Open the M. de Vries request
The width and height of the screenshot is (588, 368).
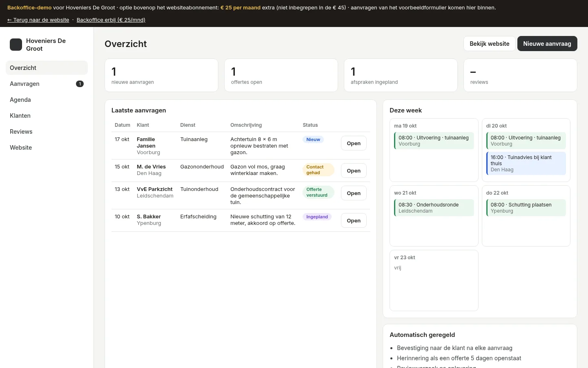tap(354, 171)
